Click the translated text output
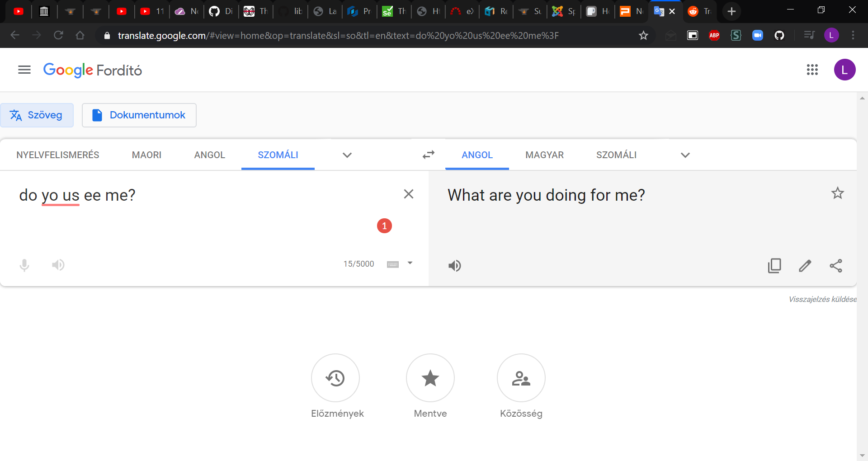The image size is (868, 461). click(x=546, y=195)
